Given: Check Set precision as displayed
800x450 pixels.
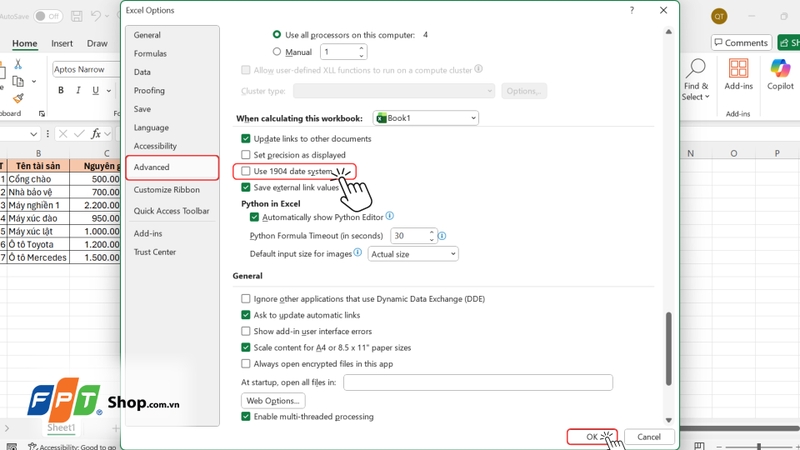Looking at the screenshot, I should click(245, 155).
